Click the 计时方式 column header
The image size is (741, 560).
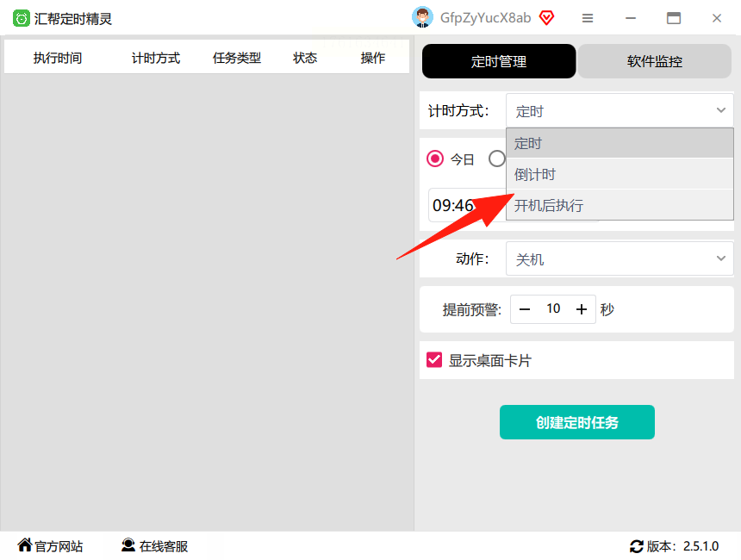pyautogui.click(x=156, y=58)
